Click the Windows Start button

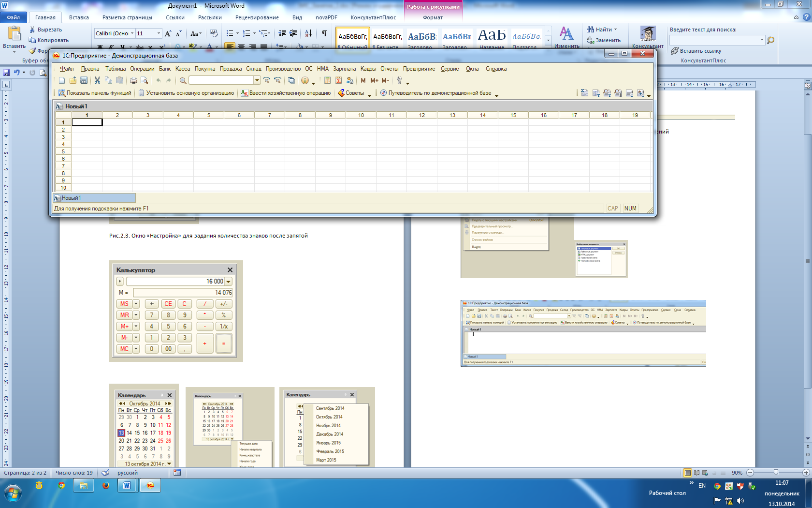pos(13,493)
